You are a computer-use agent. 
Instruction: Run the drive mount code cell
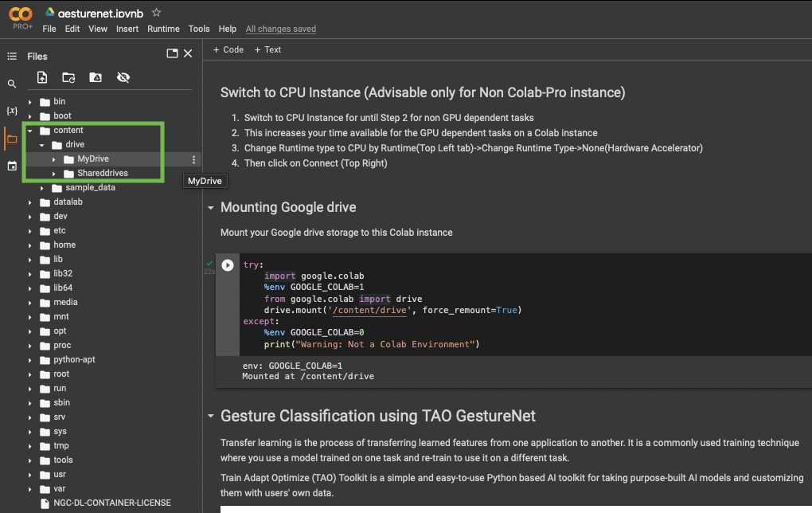(x=228, y=265)
